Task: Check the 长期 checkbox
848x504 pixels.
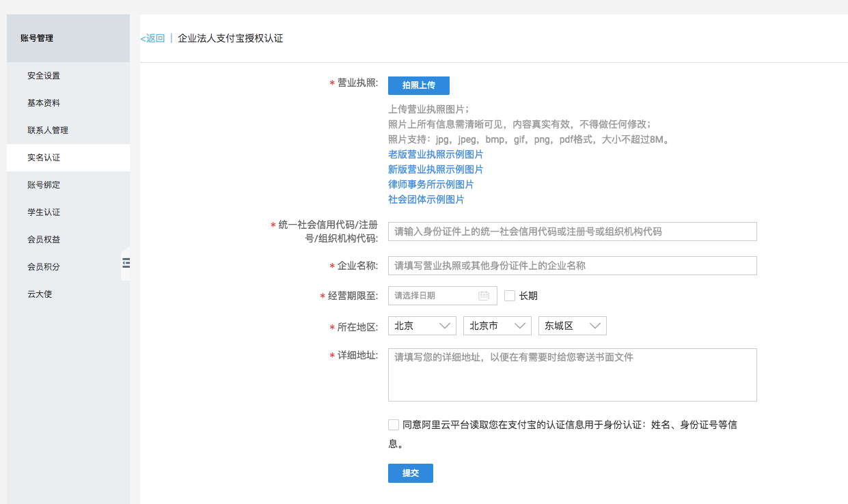Action: (x=510, y=296)
